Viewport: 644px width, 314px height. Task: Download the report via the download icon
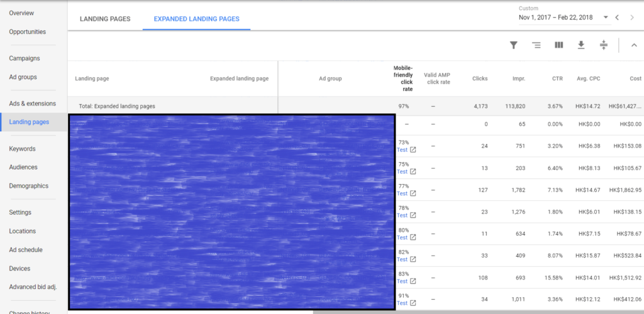pyautogui.click(x=580, y=45)
